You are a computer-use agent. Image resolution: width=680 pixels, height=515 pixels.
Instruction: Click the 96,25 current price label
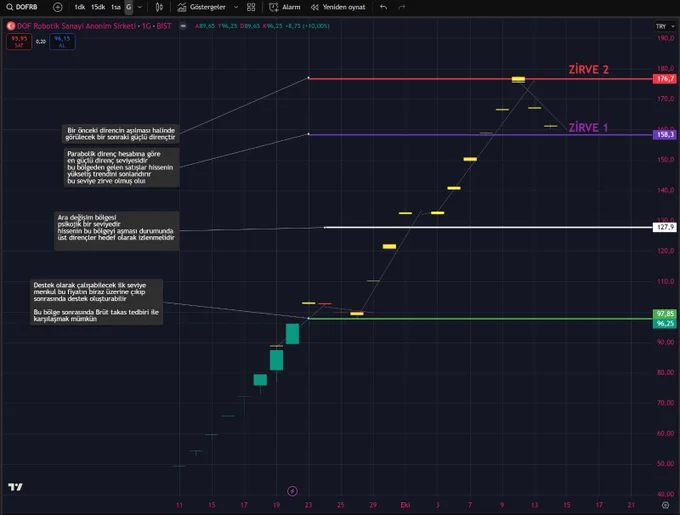[x=665, y=323]
